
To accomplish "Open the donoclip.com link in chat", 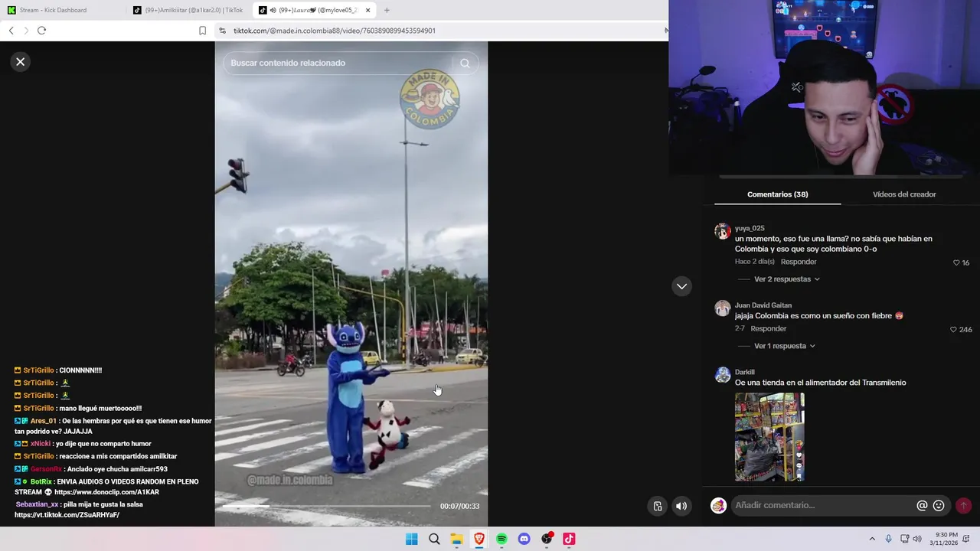I will pos(106,492).
